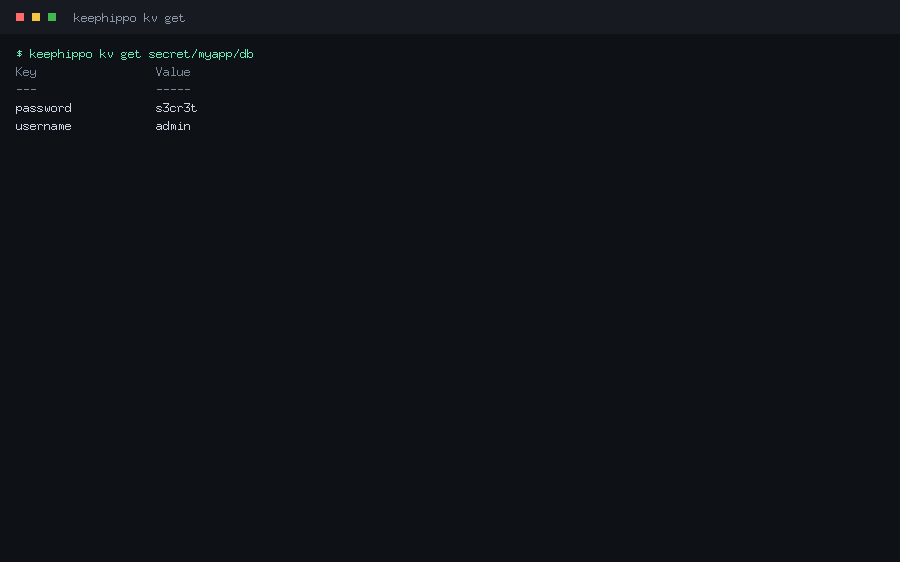Click the secret/myapp/db path argument
This screenshot has height=562, width=900.
[201, 55]
